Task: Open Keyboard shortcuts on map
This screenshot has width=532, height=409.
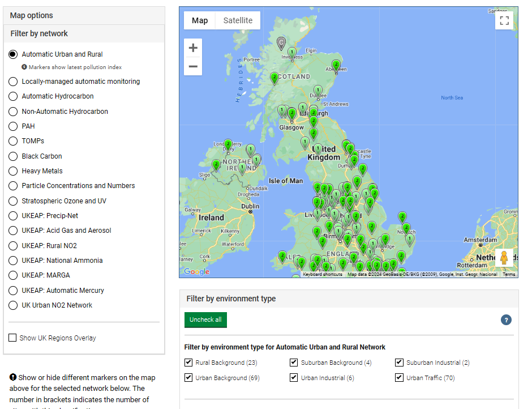Action: (x=322, y=275)
